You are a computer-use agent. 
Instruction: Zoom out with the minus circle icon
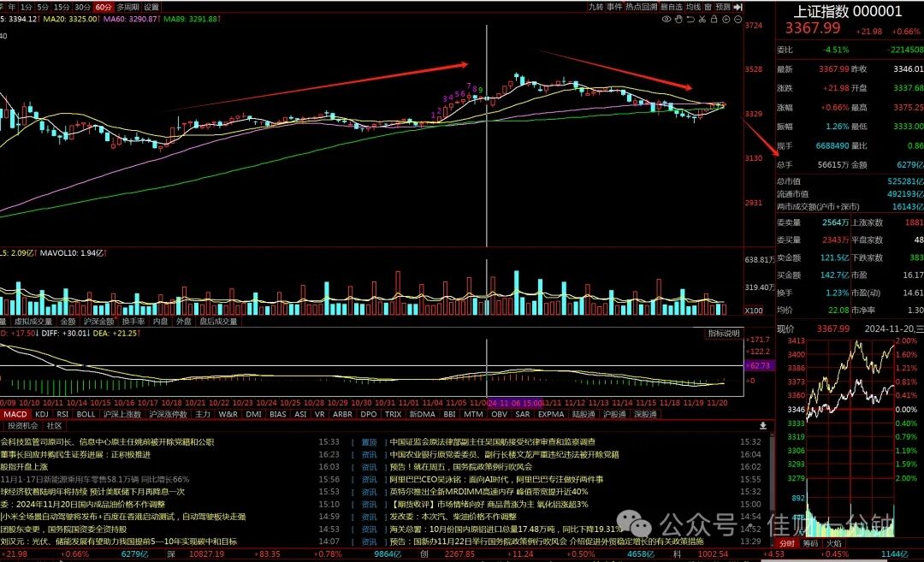(x=737, y=20)
